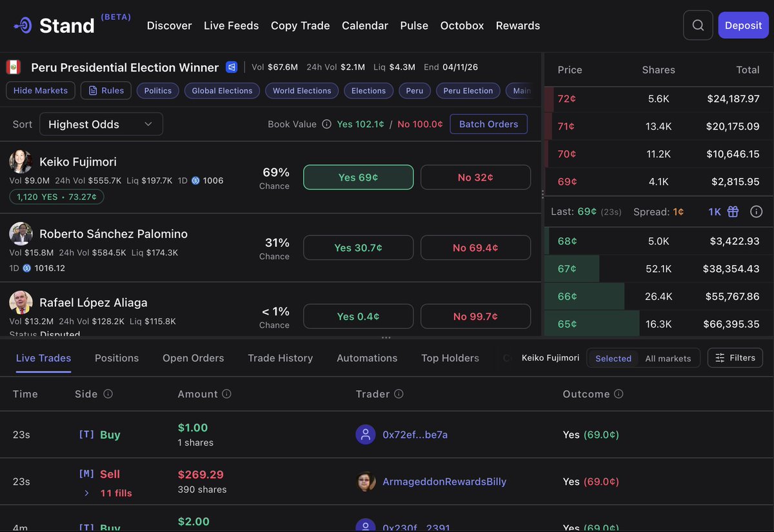The image size is (774, 532).
Task: Click info icon beside Amount column
Action: click(227, 393)
